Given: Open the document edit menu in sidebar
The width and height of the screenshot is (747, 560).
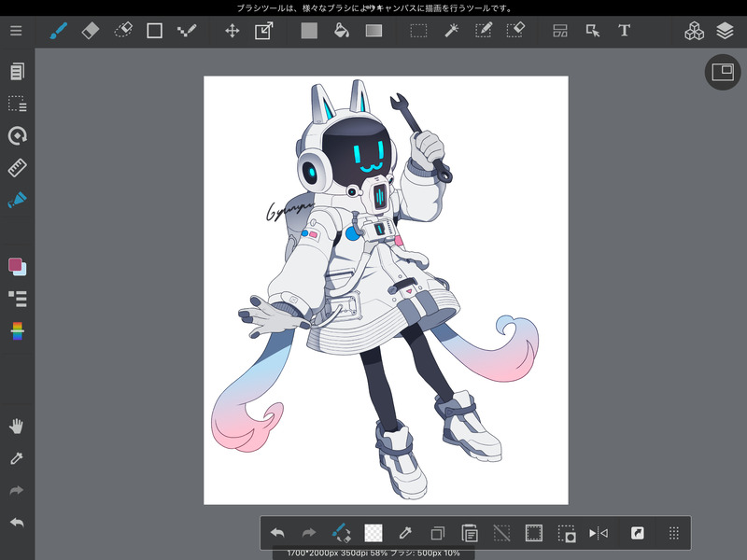Looking at the screenshot, I should tap(17, 72).
